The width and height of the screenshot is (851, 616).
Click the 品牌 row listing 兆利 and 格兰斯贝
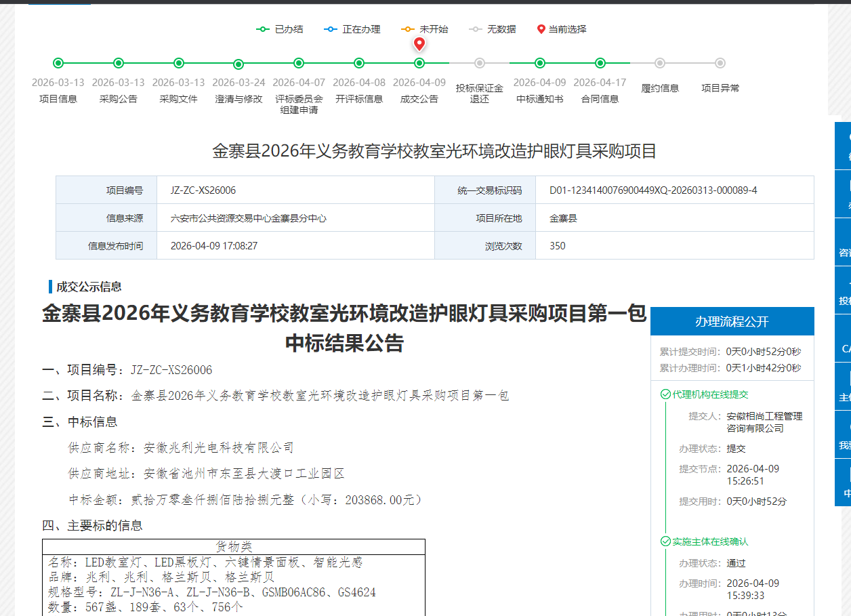(161, 577)
